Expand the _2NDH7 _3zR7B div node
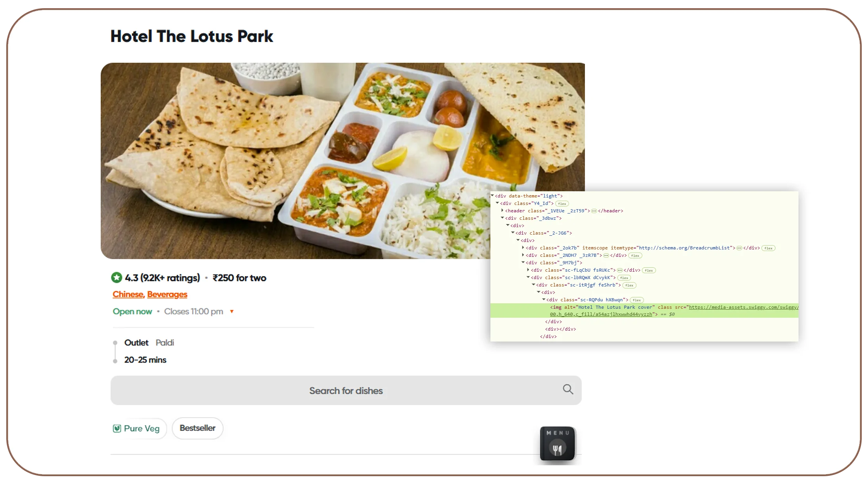868x484 pixels. pyautogui.click(x=523, y=255)
